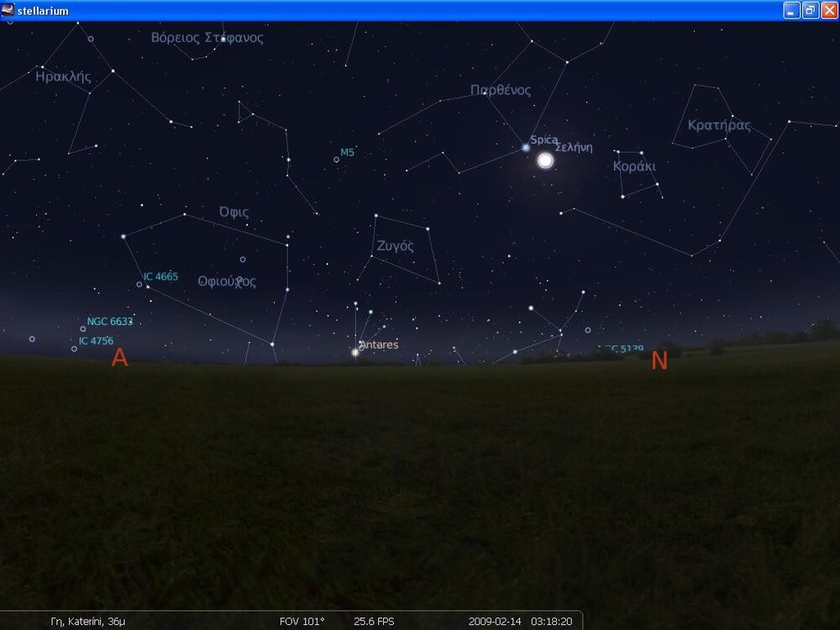Click the IC 4665 cluster marker
Image resolution: width=840 pixels, height=630 pixels.
coord(139,284)
